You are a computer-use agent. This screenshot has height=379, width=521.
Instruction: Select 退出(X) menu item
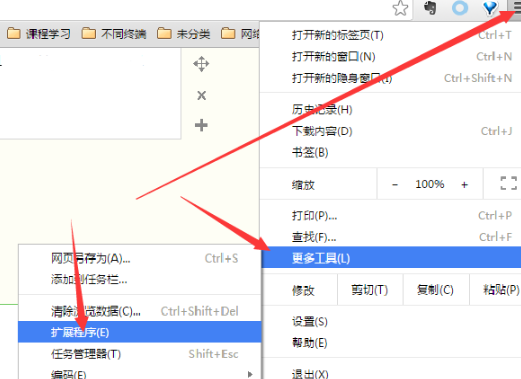click(391, 374)
